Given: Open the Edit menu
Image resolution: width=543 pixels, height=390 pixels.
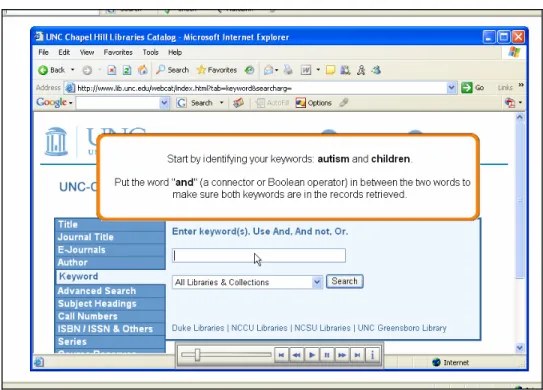Looking at the screenshot, I should point(64,52).
